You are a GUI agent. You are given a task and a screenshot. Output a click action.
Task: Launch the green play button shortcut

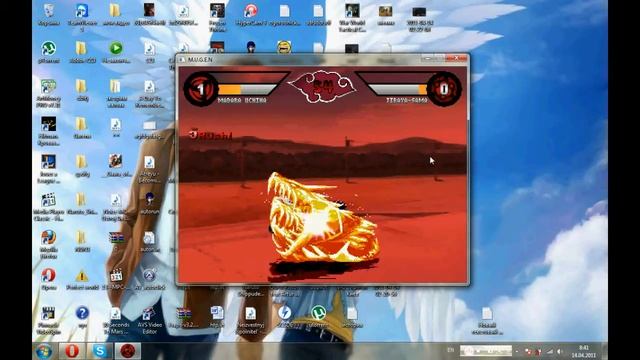coord(116,48)
